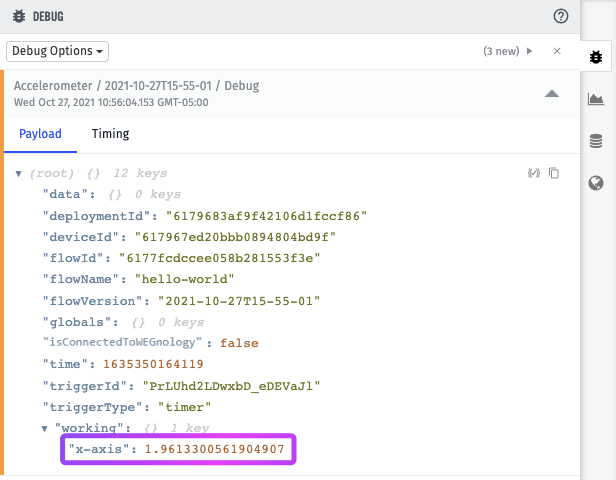Viewport: 616px width, 480px height.
Task: Open the Debug Options dropdown
Action: [x=57, y=51]
